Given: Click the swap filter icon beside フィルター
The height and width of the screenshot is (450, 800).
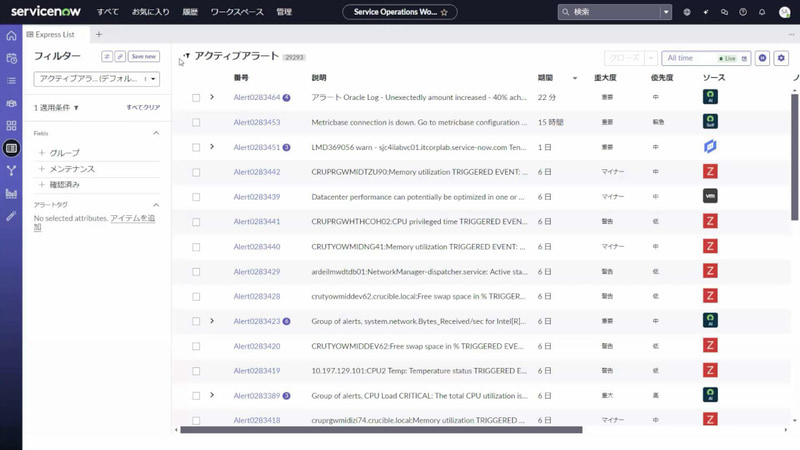Looking at the screenshot, I should pyautogui.click(x=107, y=56).
